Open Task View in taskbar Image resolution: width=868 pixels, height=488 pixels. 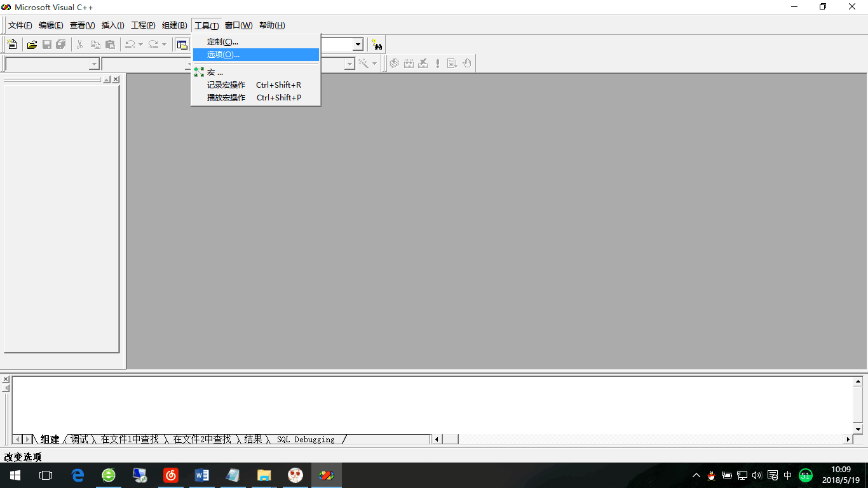tap(45, 475)
